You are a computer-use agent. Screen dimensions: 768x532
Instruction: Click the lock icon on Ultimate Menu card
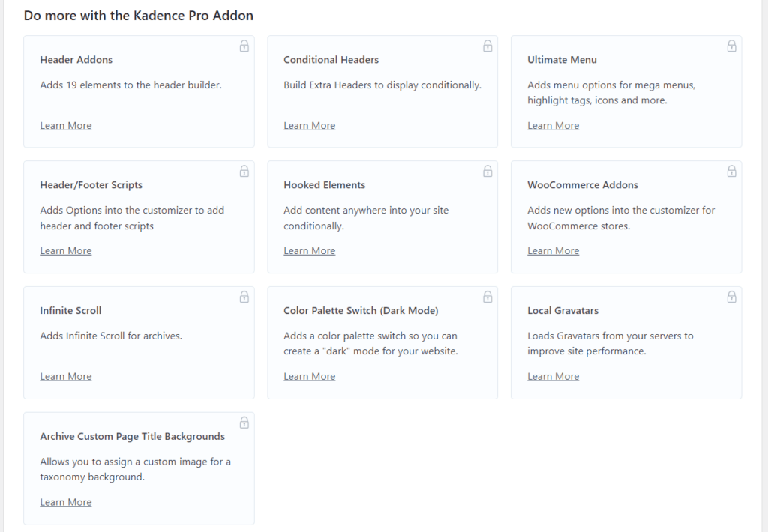pyautogui.click(x=731, y=46)
